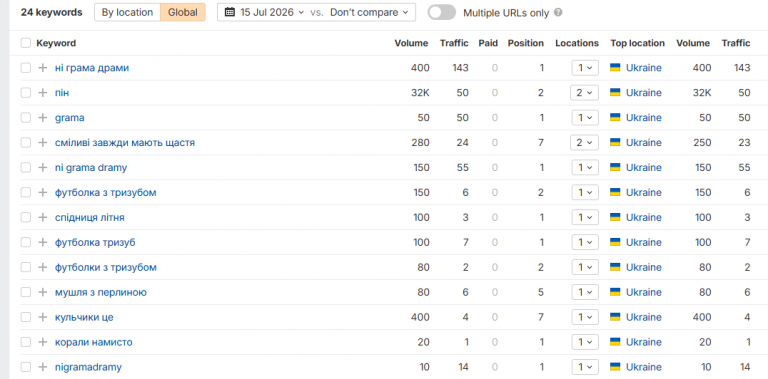Open the 15 Jul 2026 date dropdown
768x379 pixels.
tap(272, 13)
